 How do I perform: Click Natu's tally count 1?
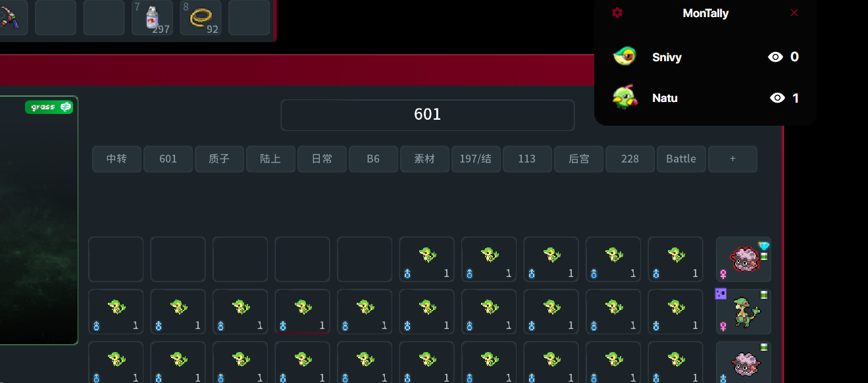(x=796, y=98)
